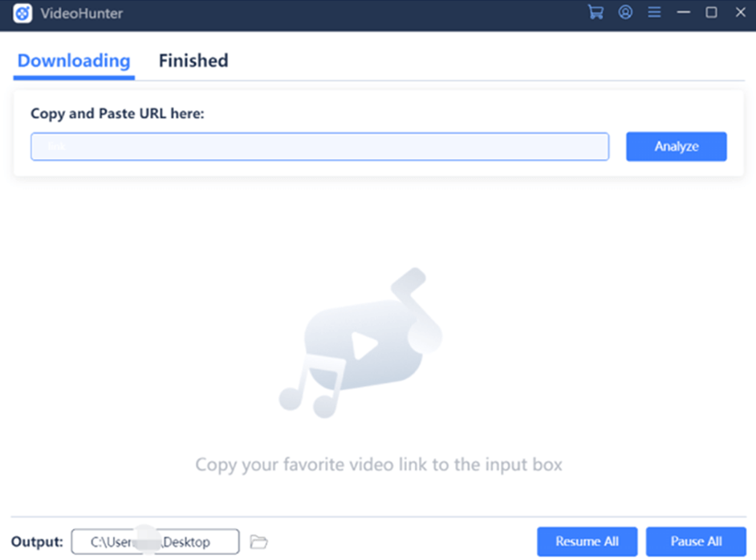Open the hamburger menu

click(x=654, y=12)
